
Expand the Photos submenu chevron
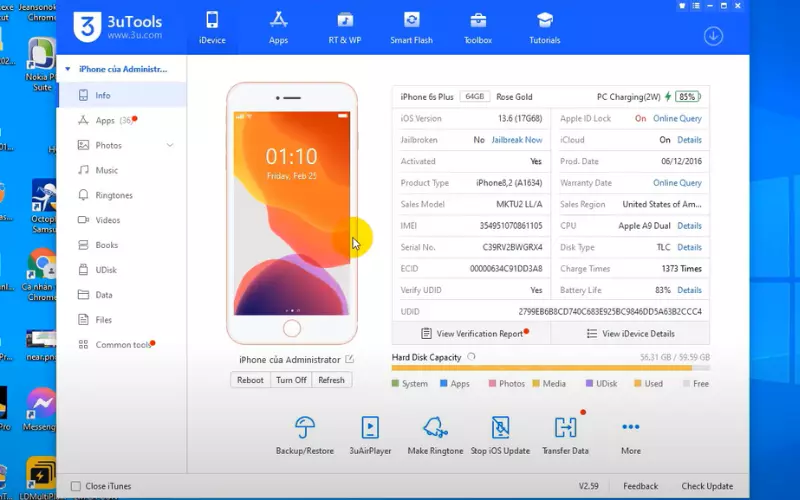(x=170, y=145)
